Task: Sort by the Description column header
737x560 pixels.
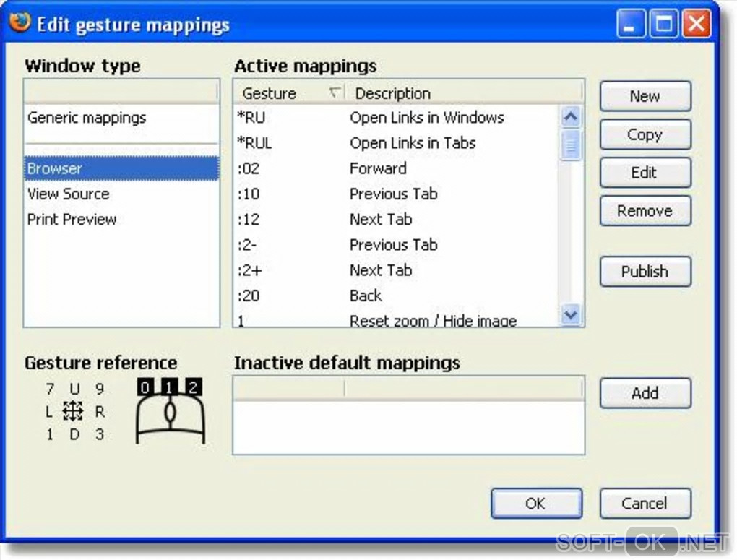Action: [x=464, y=93]
